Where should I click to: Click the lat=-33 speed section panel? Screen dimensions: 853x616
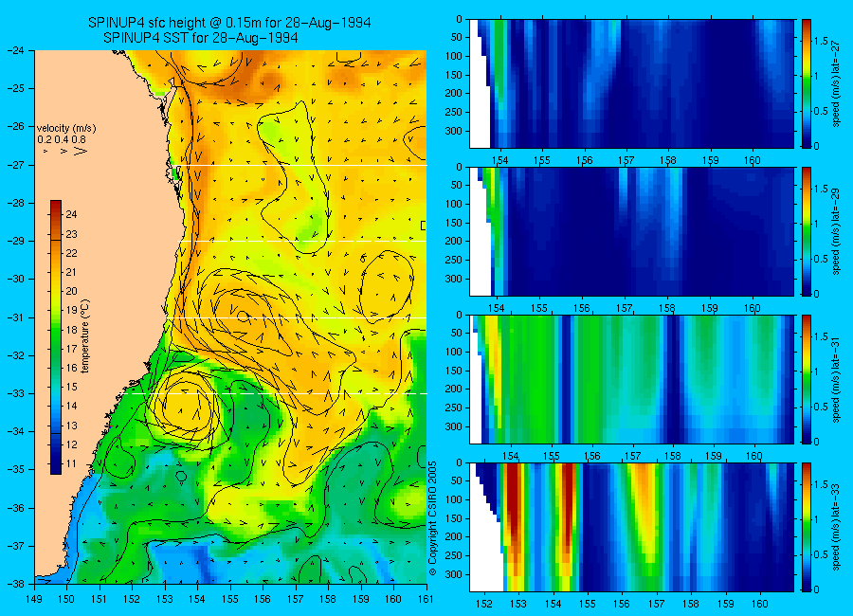click(631, 527)
